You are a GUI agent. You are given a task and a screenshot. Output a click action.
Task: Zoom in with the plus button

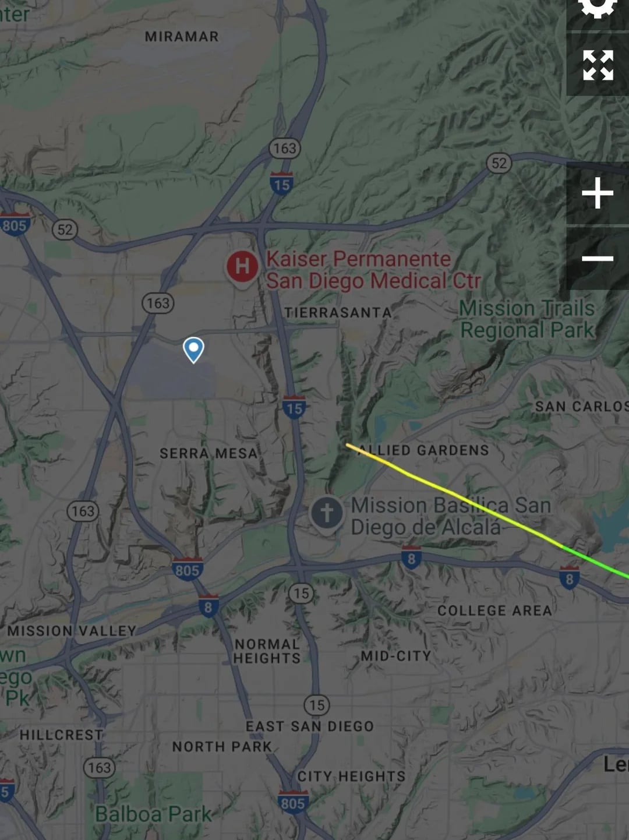click(598, 193)
